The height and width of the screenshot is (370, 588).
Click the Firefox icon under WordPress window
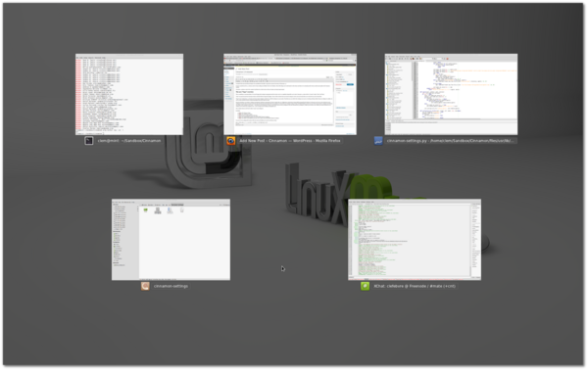click(x=231, y=141)
